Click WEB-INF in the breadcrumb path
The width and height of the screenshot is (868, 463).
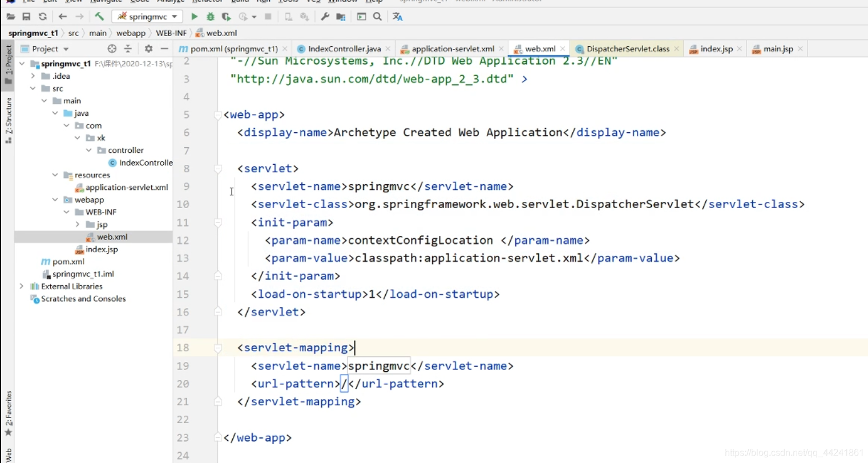click(171, 33)
